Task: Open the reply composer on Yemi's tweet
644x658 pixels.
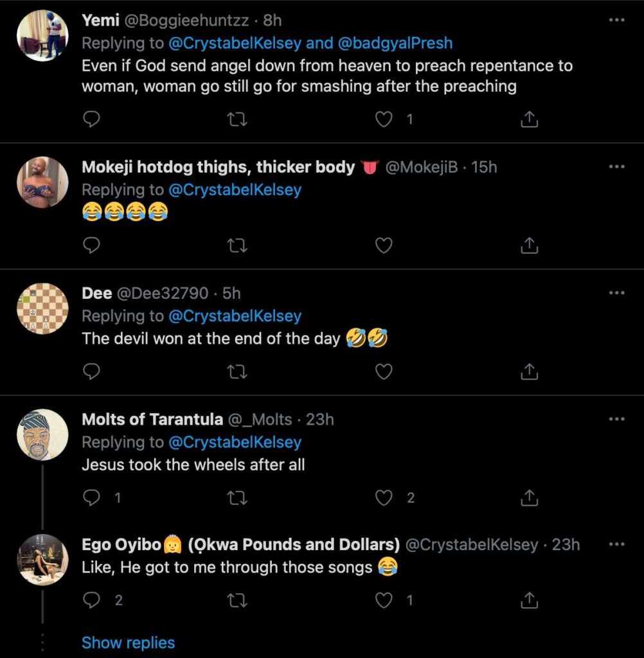Action: 91,119
